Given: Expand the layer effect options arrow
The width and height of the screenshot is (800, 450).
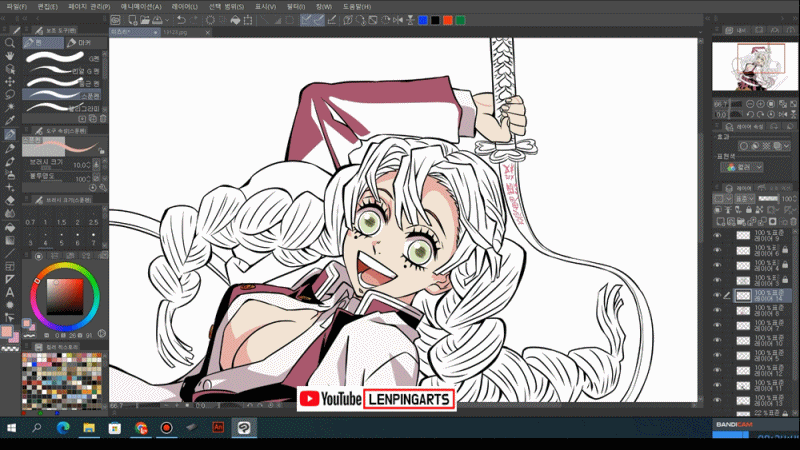Looking at the screenshot, I should (x=786, y=146).
